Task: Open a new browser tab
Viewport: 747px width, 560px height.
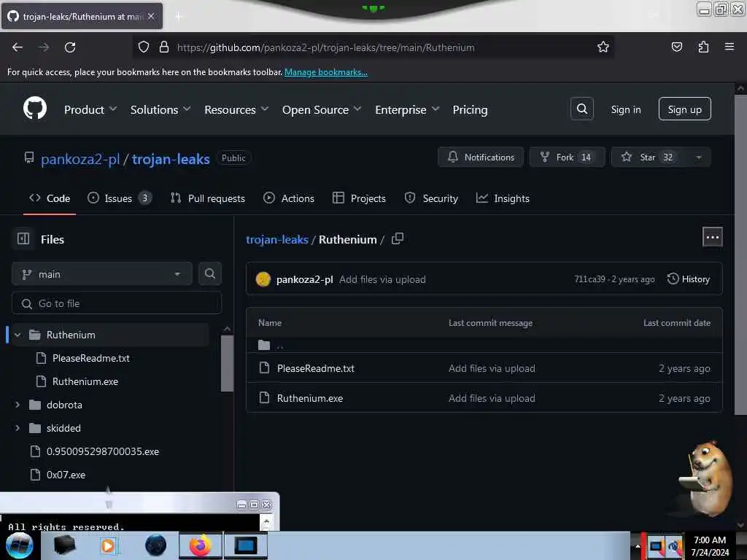Action: (179, 17)
